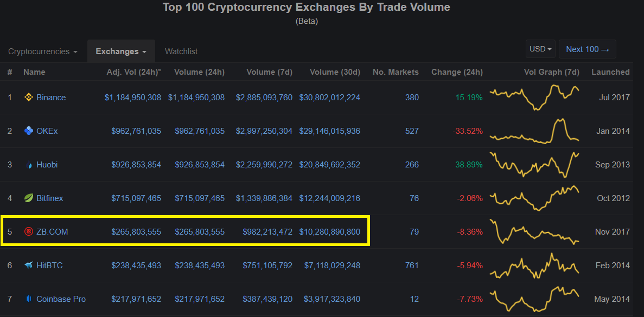Open Coinbase Pro 7d volume graph
This screenshot has width=644, height=317.
pos(534,299)
